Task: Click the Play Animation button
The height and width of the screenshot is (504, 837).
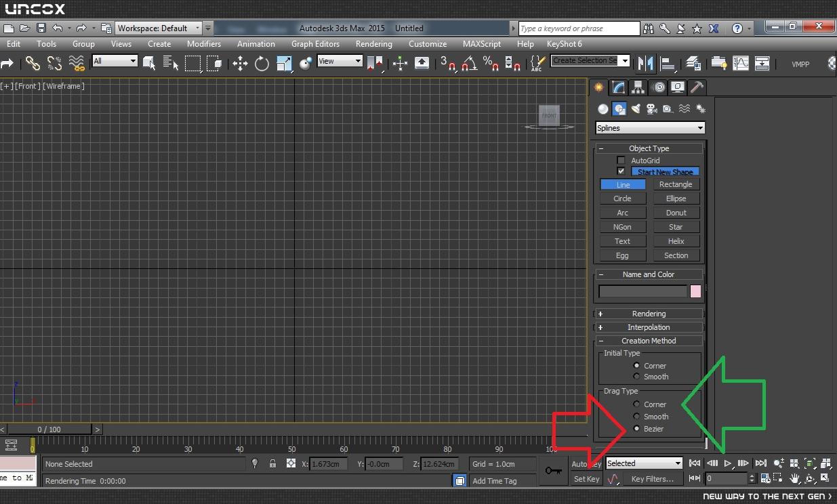Action: click(x=727, y=463)
